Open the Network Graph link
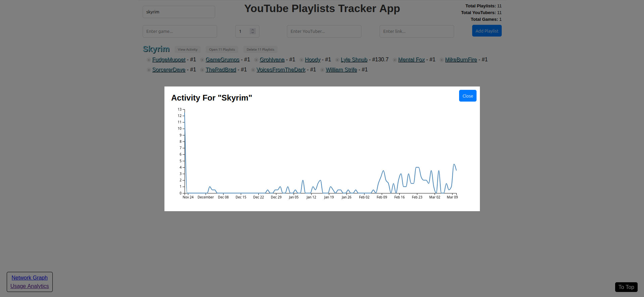This screenshot has height=297, width=644. 29,278
